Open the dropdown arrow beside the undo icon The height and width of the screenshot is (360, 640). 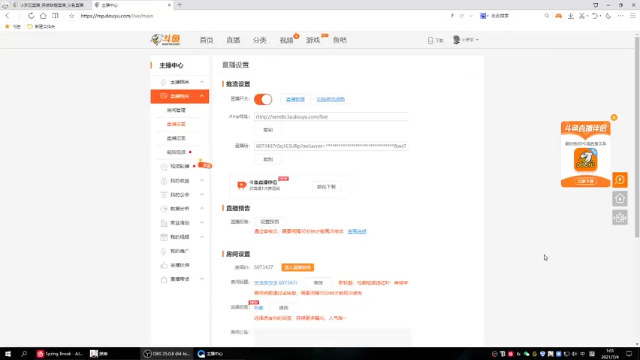(600, 16)
